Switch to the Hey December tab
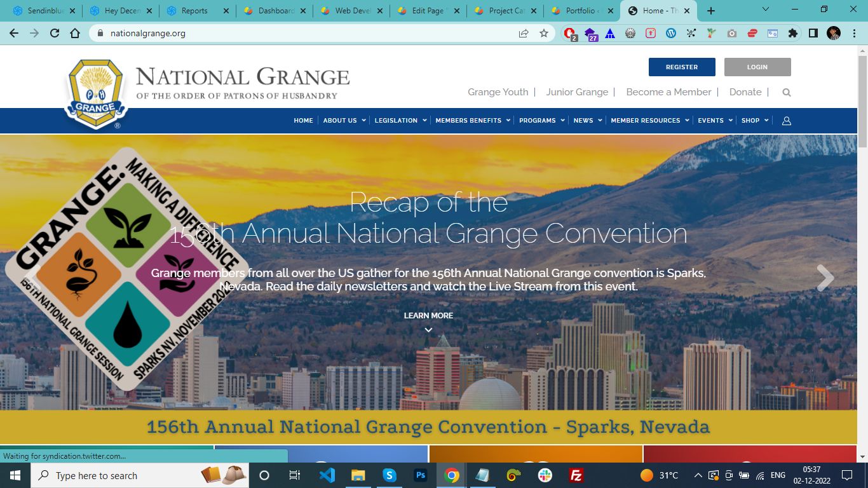 (121, 11)
